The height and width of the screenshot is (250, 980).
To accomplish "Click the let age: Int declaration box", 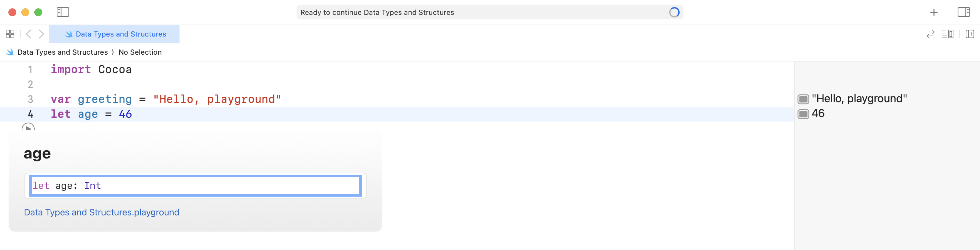I will 195,186.
